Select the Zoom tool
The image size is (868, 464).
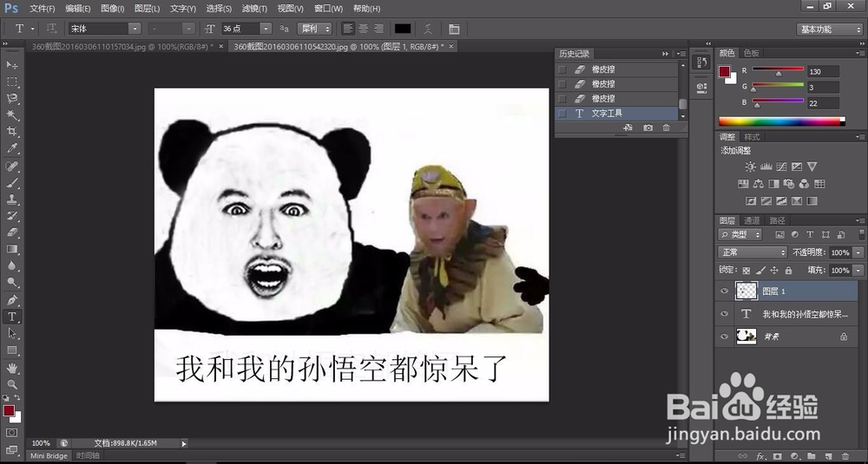click(x=11, y=384)
